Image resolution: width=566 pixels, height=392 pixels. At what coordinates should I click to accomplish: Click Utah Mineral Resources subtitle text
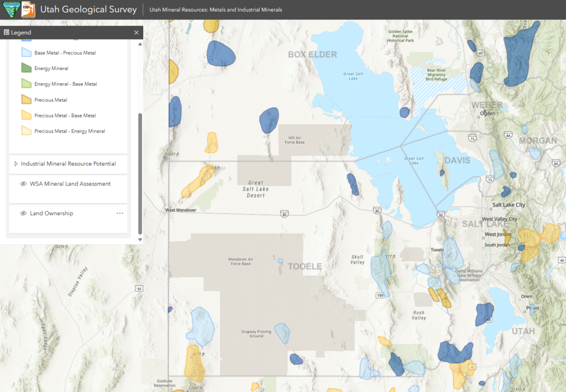(216, 10)
